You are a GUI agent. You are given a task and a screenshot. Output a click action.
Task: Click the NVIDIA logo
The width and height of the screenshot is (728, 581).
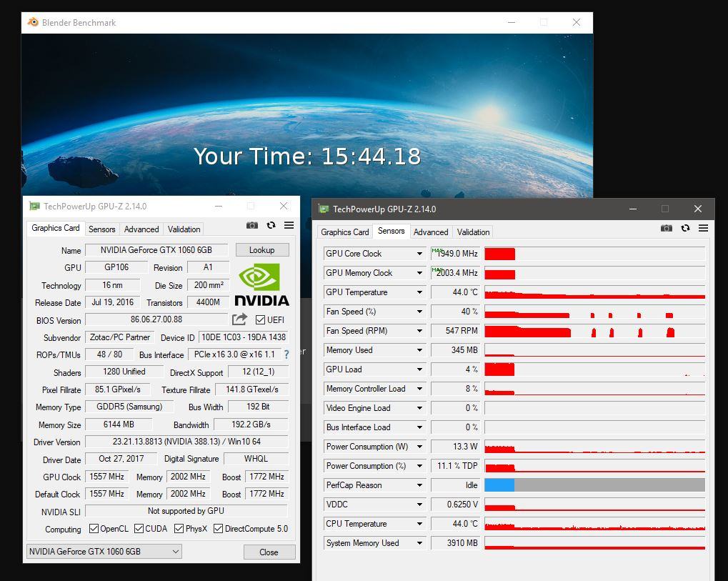[261, 284]
